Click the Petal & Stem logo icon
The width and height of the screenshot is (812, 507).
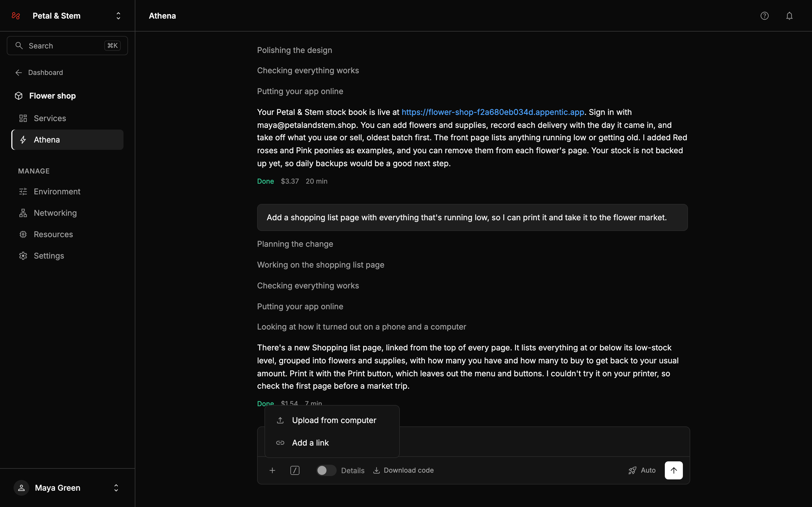pos(16,16)
